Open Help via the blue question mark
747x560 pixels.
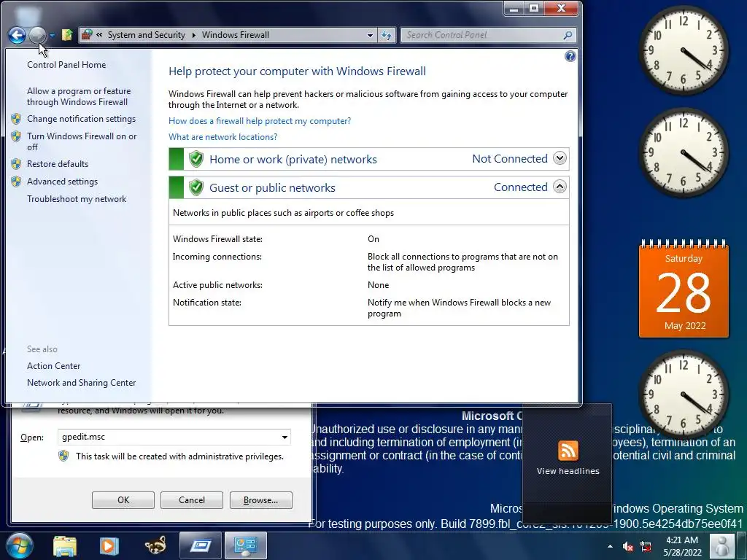pyautogui.click(x=570, y=57)
